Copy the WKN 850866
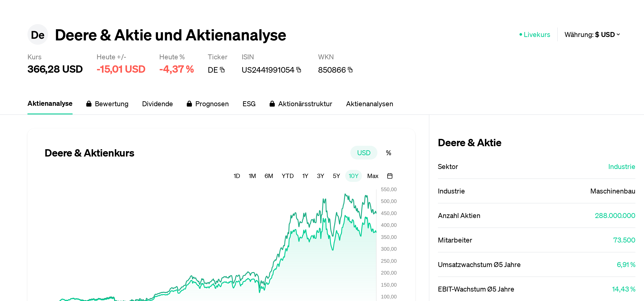This screenshot has height=301, width=644. (x=350, y=70)
